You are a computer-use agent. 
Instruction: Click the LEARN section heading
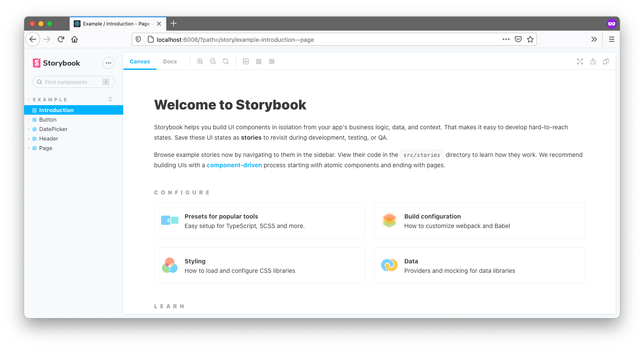point(170,306)
